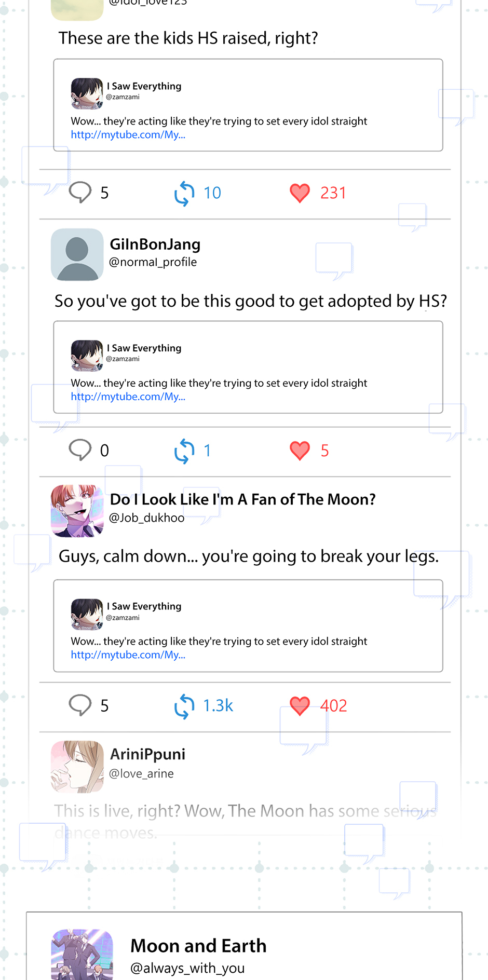The height and width of the screenshot is (980, 488).
Task: Click zamzami avatar in GilnBonJang's quoted tweet
Action: tap(87, 356)
